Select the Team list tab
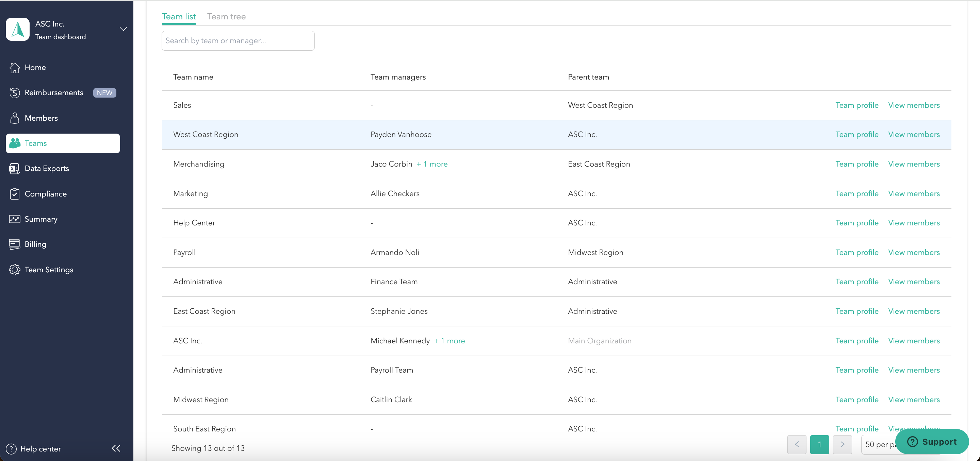 pyautogui.click(x=179, y=17)
